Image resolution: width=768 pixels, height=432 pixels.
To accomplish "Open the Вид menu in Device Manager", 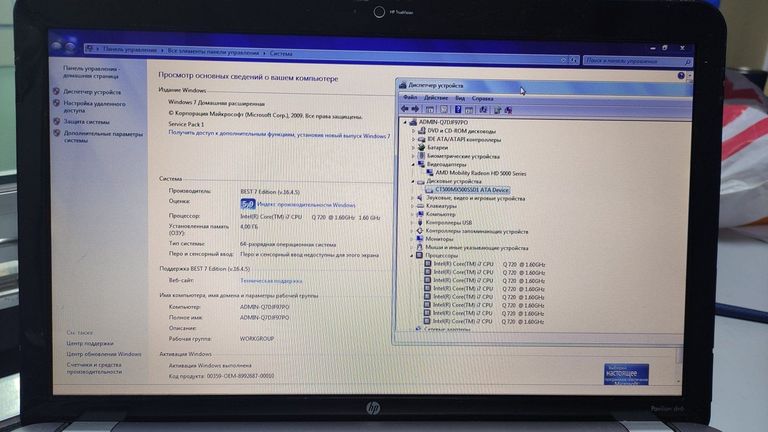I will (460, 98).
